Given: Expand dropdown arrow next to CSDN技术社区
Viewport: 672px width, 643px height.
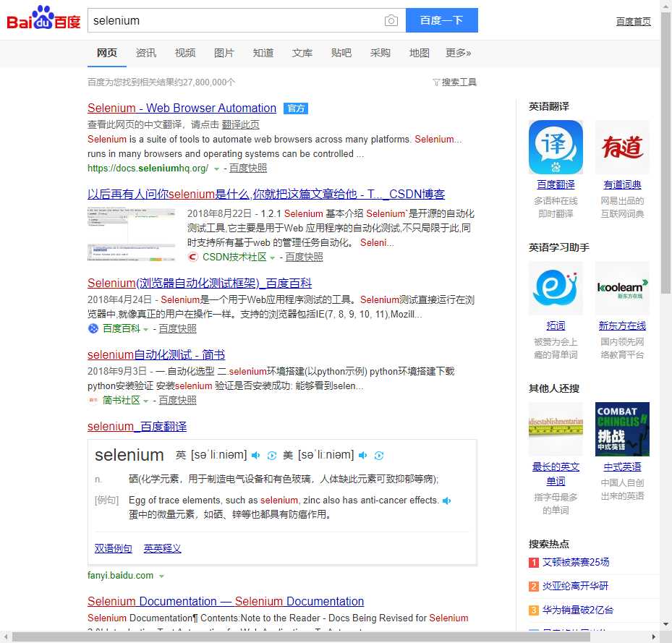Looking at the screenshot, I should click(273, 257).
